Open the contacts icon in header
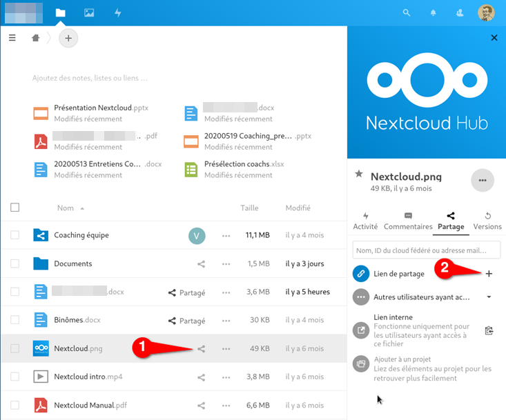This screenshot has height=420, width=506. pos(460,12)
